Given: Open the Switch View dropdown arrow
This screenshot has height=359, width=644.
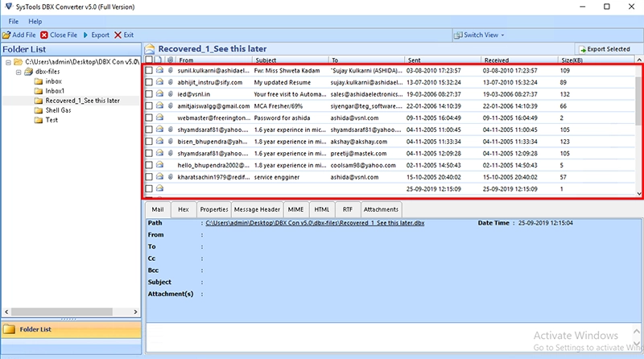Looking at the screenshot, I should [x=502, y=35].
